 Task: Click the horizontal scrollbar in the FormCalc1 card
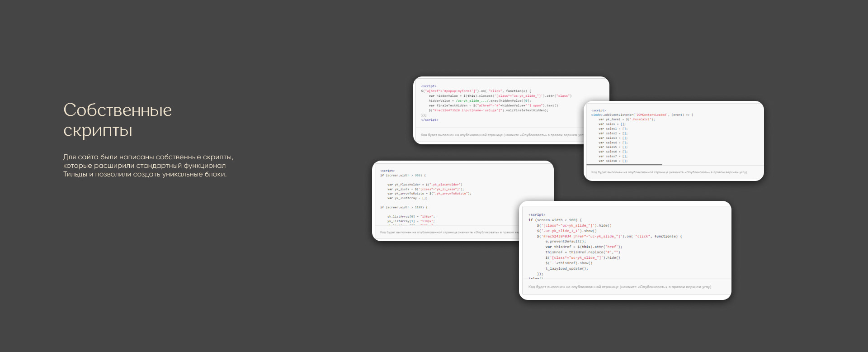[x=624, y=165]
